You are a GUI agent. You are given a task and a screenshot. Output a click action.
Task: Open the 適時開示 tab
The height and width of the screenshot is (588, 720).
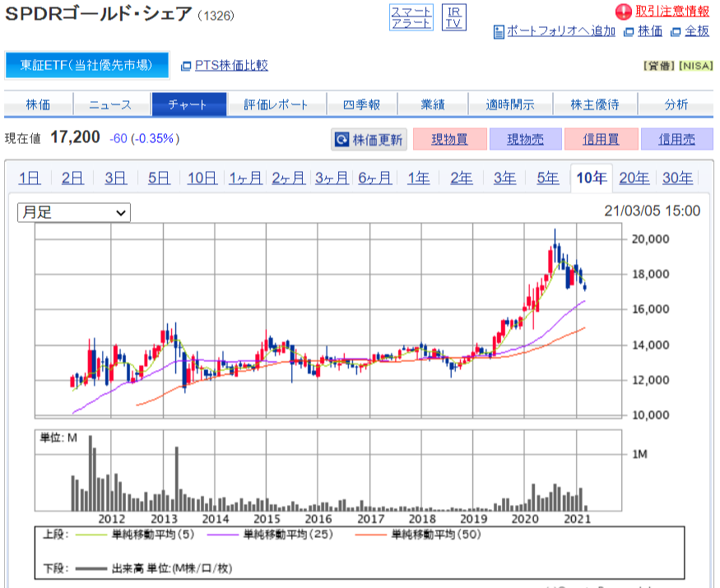(x=509, y=104)
